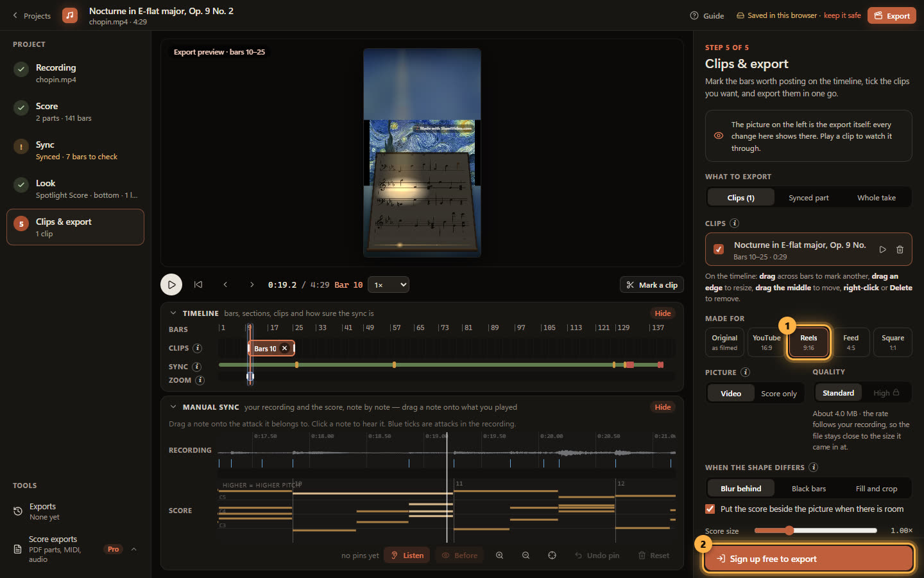Open the Score step
Viewport: 924px width, 578px height.
pos(75,112)
